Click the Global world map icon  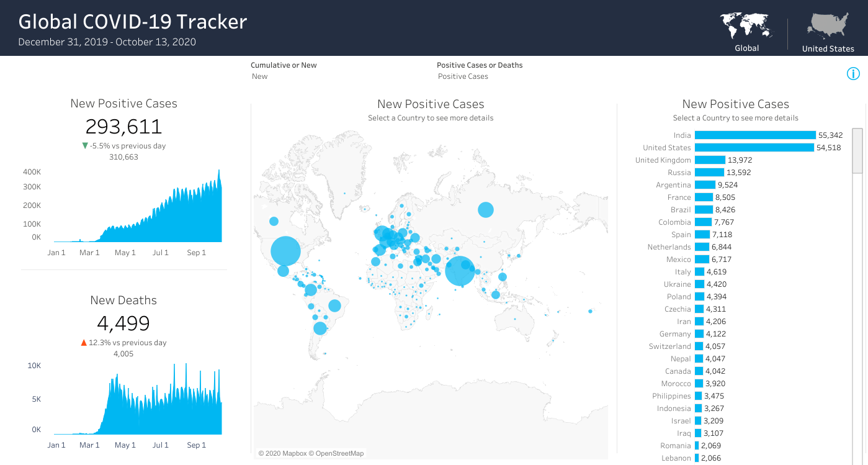[746, 26]
